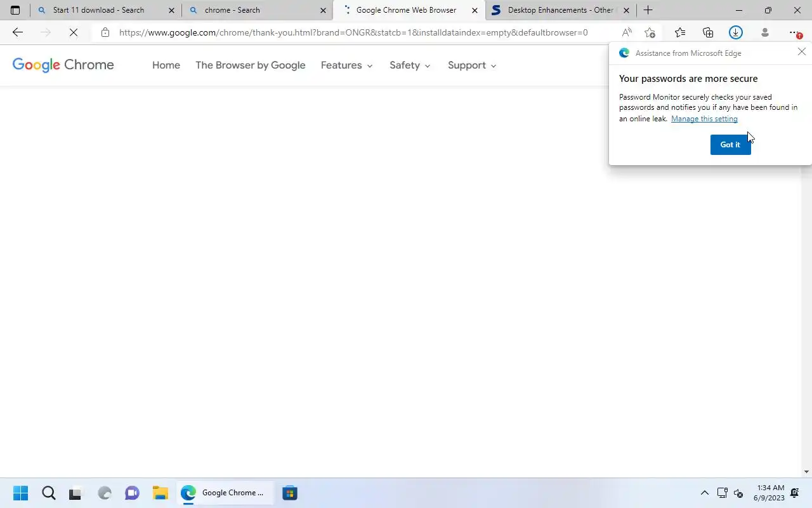
Task: Close the Google Chrome Web Browser tab
Action: tap(475, 10)
